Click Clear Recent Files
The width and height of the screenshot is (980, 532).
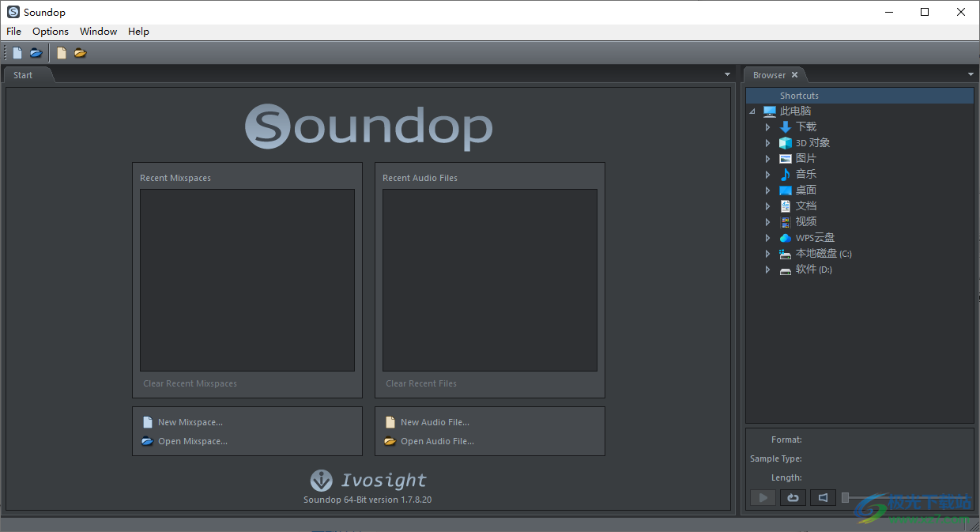pos(421,383)
